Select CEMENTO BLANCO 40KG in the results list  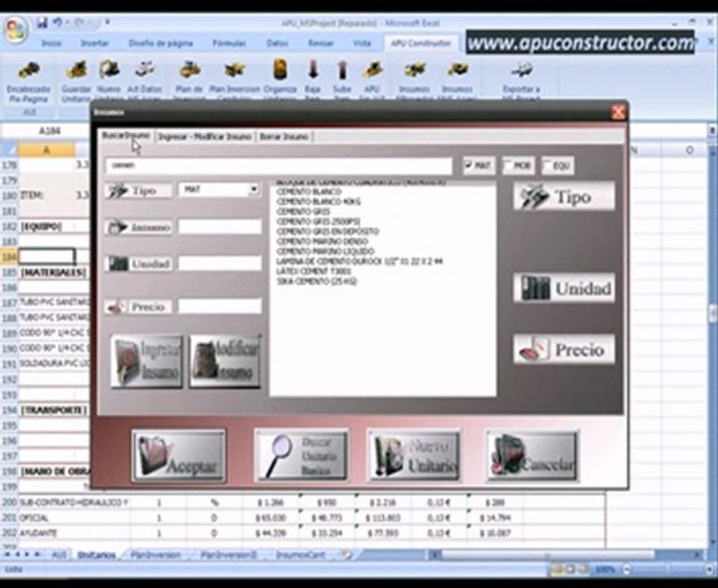click(x=319, y=202)
